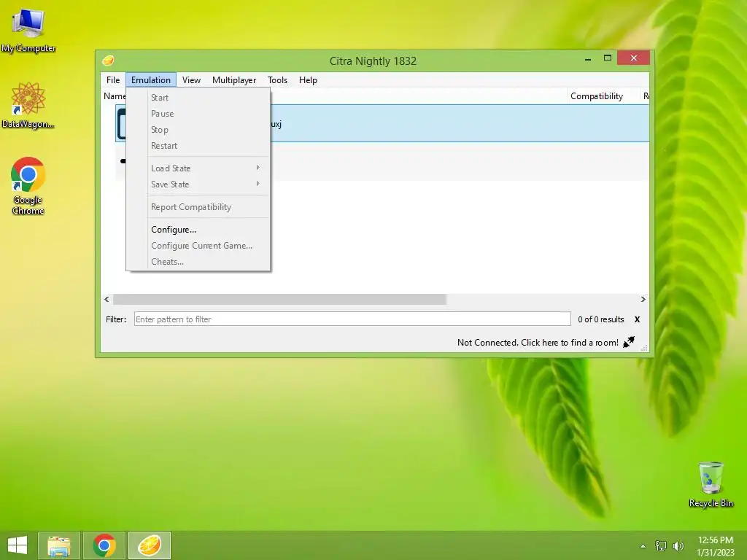Show hidden tray icons arrow
Viewport: 747px width, 560px height.
click(643, 546)
